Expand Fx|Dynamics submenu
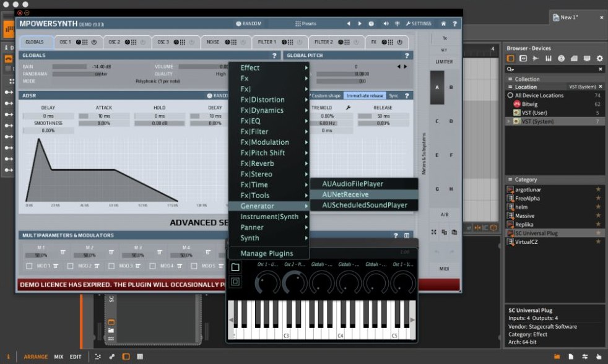The height and width of the screenshot is (364, 608). click(268, 110)
